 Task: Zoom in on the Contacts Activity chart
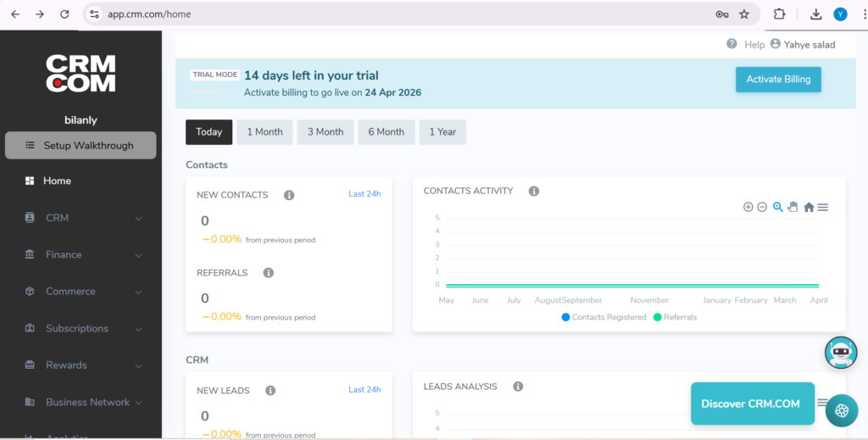pyautogui.click(x=748, y=207)
